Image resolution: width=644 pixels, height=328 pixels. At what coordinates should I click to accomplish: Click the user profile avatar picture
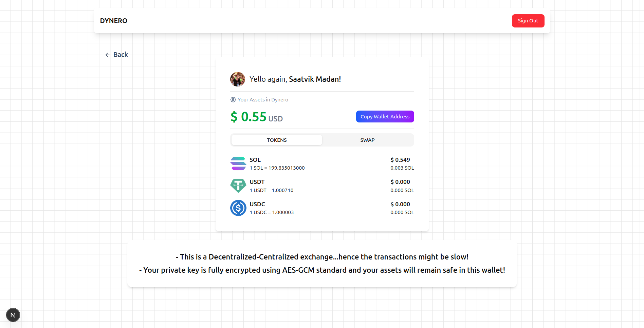tap(238, 79)
